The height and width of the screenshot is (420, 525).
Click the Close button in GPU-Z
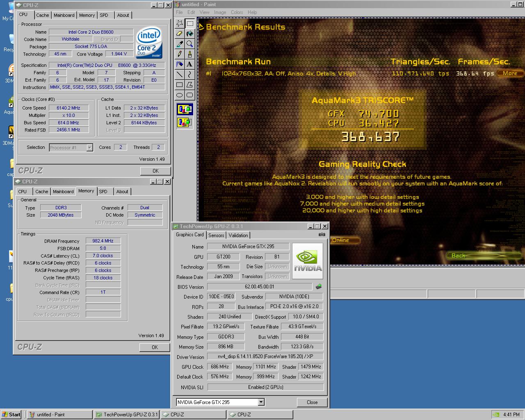click(312, 402)
